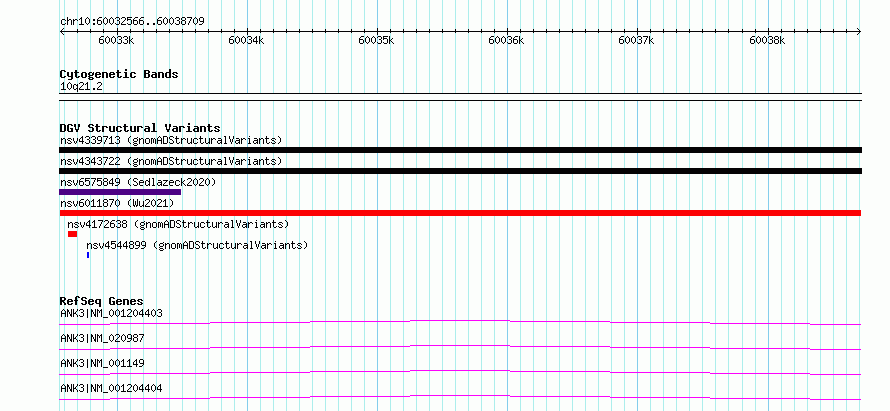Open the ANK3|NM_001204403 transcript label
Screen dimensions: 890x411
pos(112,313)
